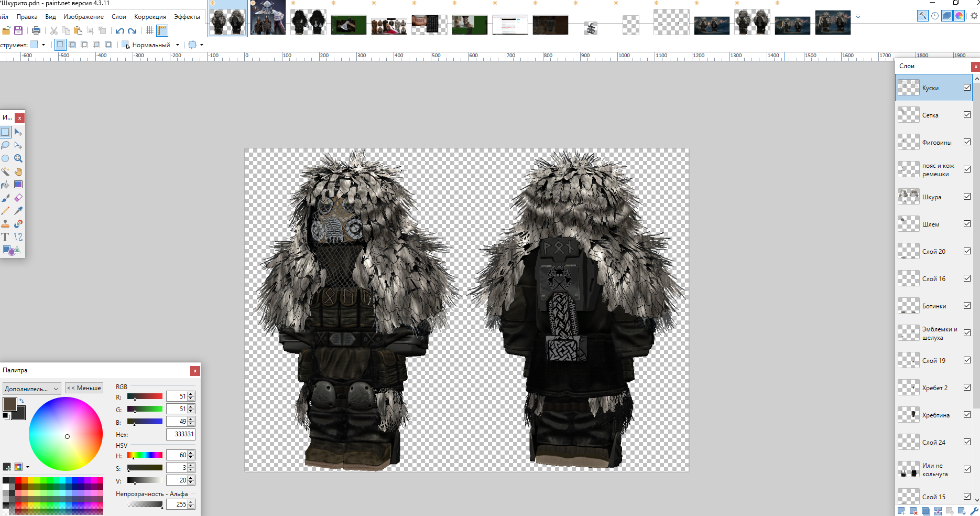Click the Save floppy disk icon

point(18,30)
